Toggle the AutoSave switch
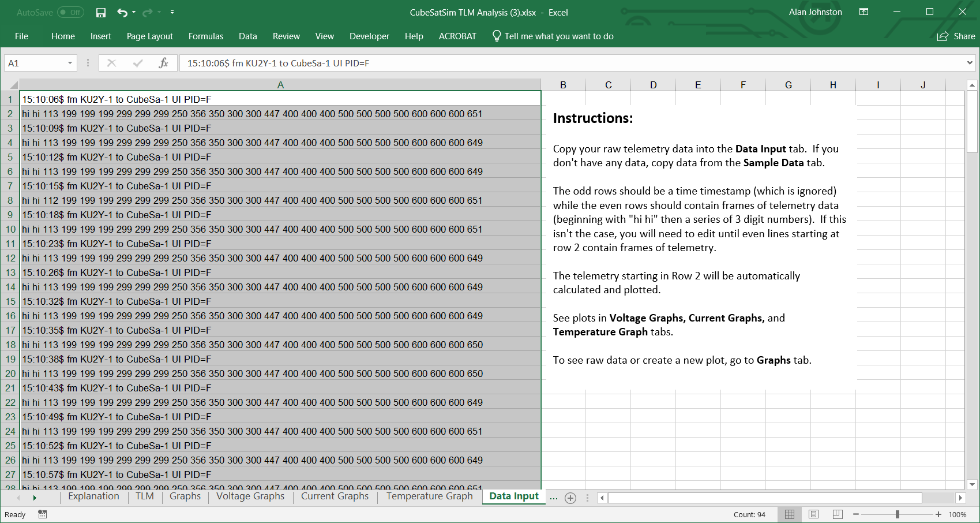980x523 pixels. 70,12
